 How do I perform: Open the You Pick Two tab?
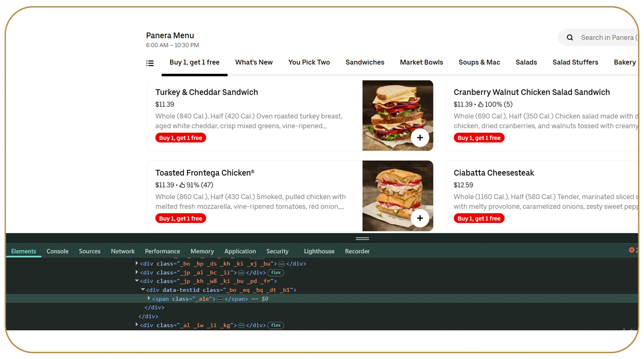[309, 62]
